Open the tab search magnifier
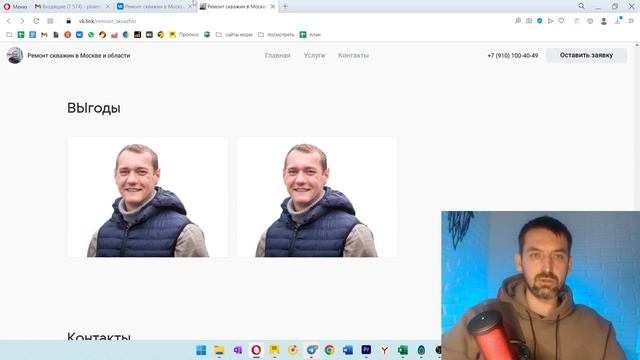The width and height of the screenshot is (640, 360). [581, 6]
